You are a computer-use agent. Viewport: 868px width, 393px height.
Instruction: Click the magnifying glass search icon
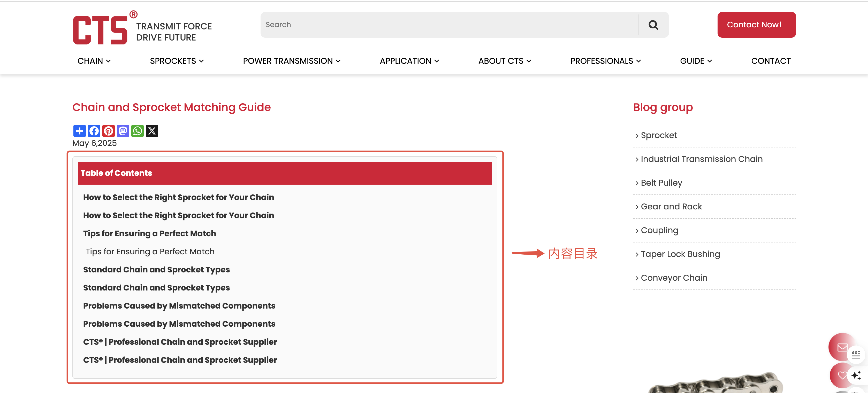coord(653,25)
